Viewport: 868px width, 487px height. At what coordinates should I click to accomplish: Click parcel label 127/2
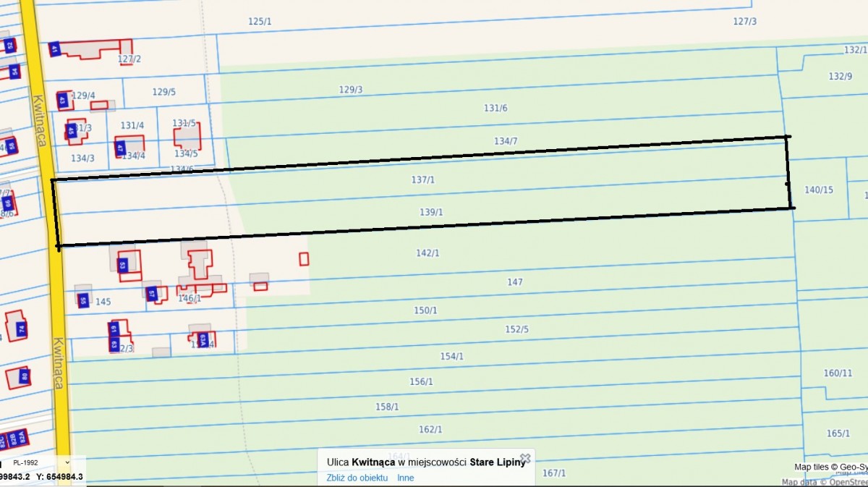point(129,59)
